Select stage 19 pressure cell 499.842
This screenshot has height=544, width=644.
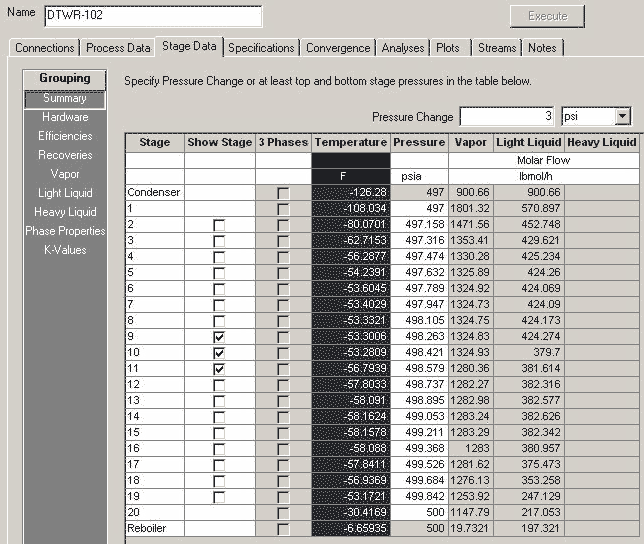pyautogui.click(x=419, y=496)
